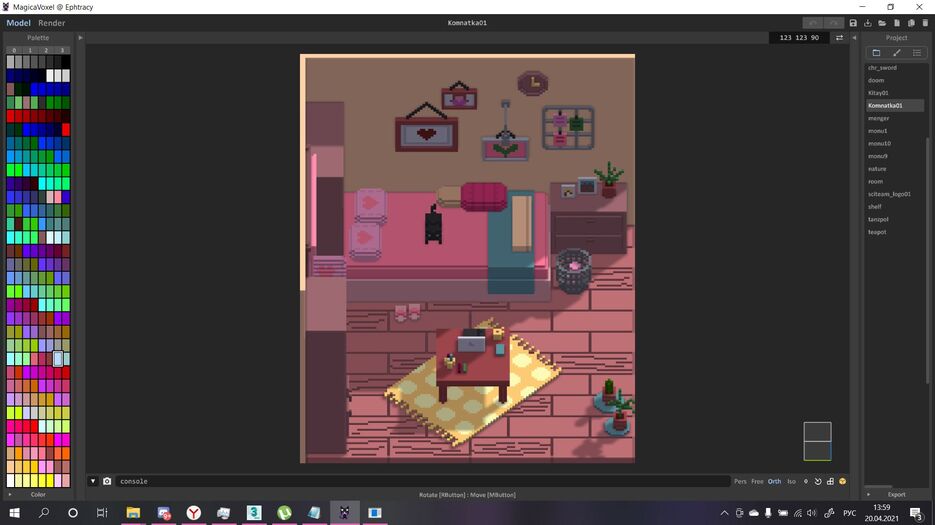Open the menger project
The height and width of the screenshot is (525, 935).
[878, 118]
